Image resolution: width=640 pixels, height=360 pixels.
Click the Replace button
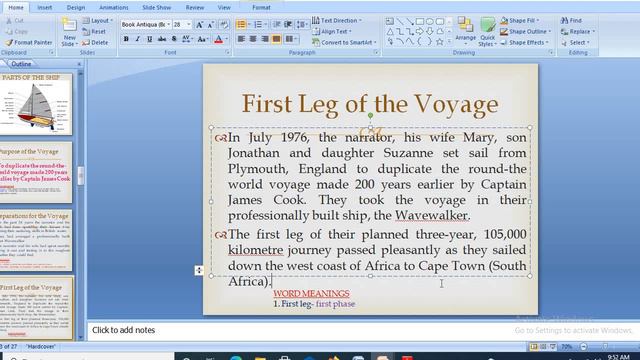click(578, 31)
